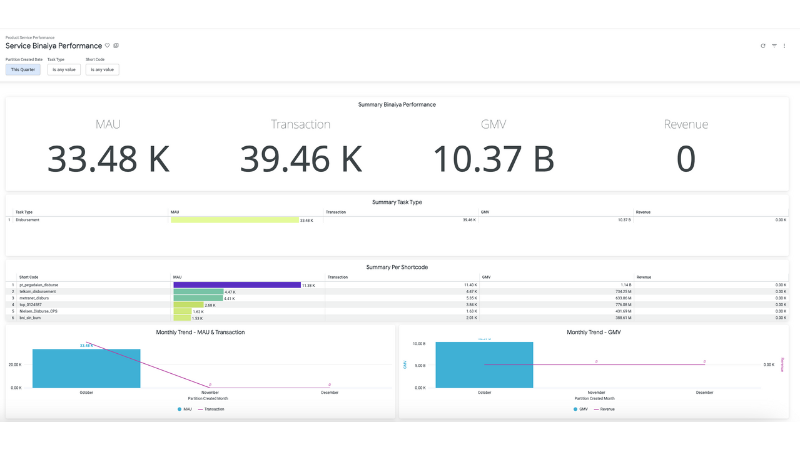Screen dimensions: 800x450
Task: Sort Summary Task Type by Task Type column
Action: [24, 212]
